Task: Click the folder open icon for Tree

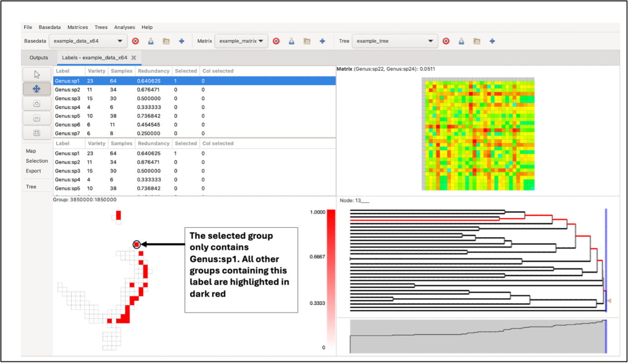Action: click(477, 41)
